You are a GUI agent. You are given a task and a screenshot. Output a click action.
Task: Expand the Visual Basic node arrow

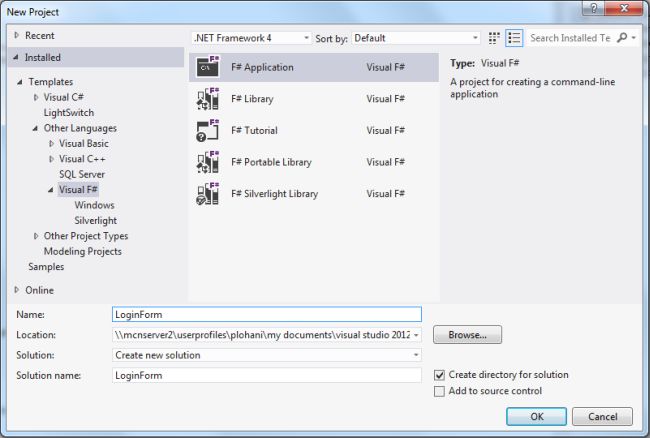(x=51, y=144)
